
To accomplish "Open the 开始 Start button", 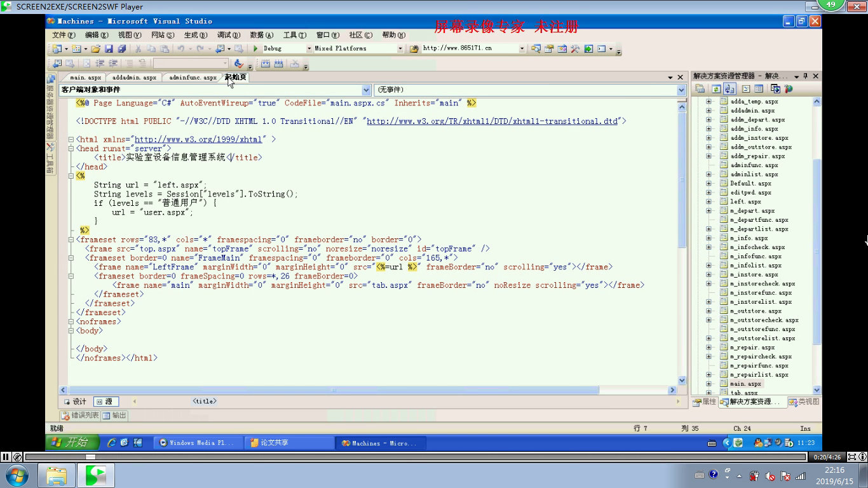I will 72,442.
